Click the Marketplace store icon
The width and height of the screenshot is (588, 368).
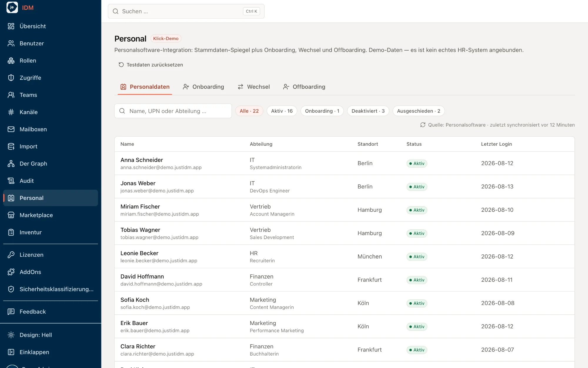11,215
